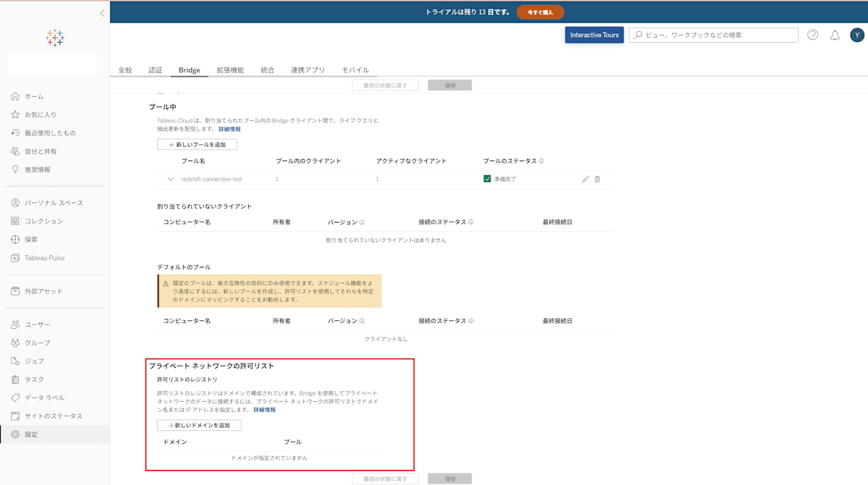Click info icon beside バージョン in default pool
Image resolution: width=868 pixels, height=485 pixels.
362,321
